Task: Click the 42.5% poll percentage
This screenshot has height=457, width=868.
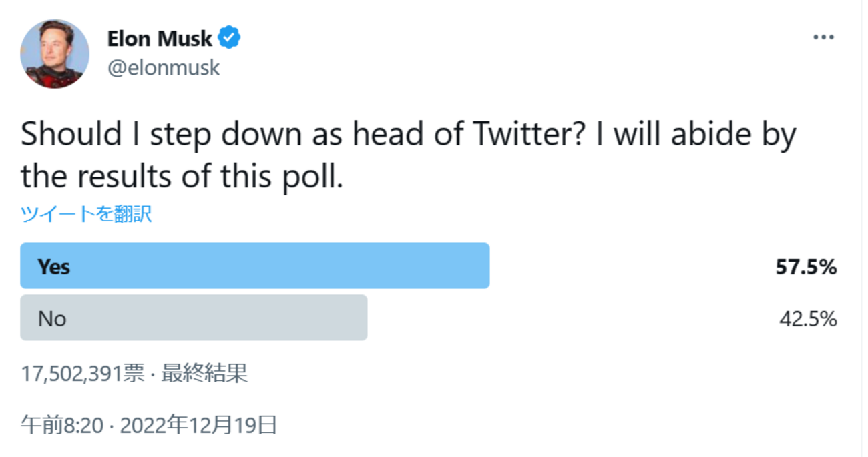Action: [808, 319]
